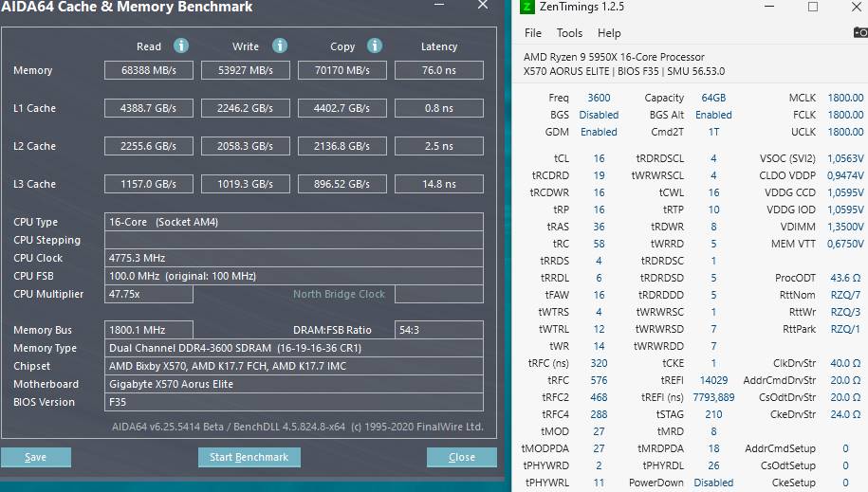Select L3 Cache Read 1157.0 GB/s field
The height and width of the screenshot is (492, 868).
click(x=149, y=184)
